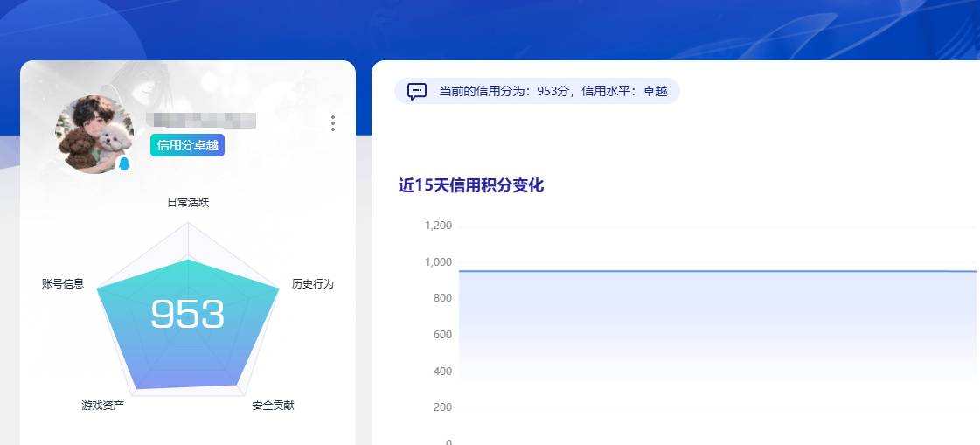
Task: Select the 历史行为 radar label
Action: coord(312,284)
